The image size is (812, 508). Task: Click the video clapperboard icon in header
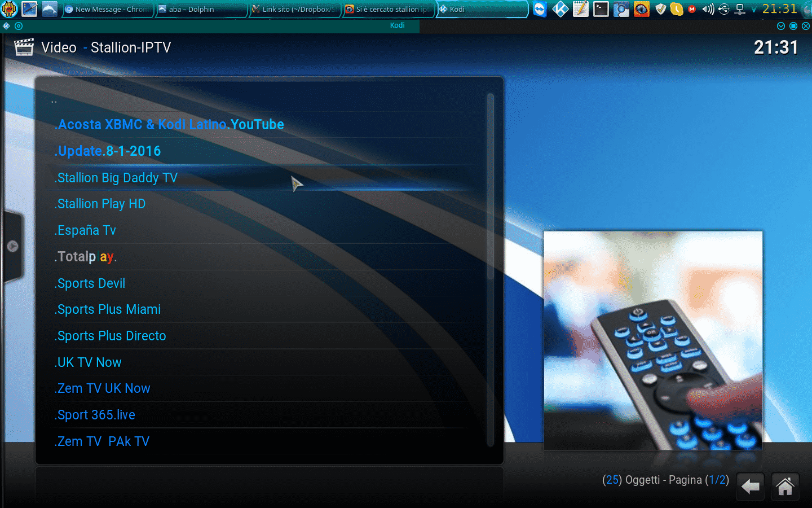(x=24, y=47)
